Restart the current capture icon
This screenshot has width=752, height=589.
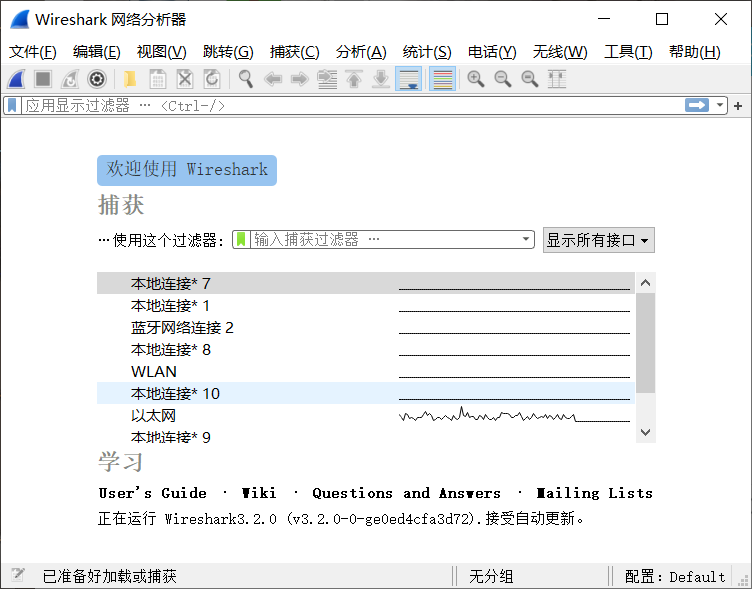click(70, 79)
